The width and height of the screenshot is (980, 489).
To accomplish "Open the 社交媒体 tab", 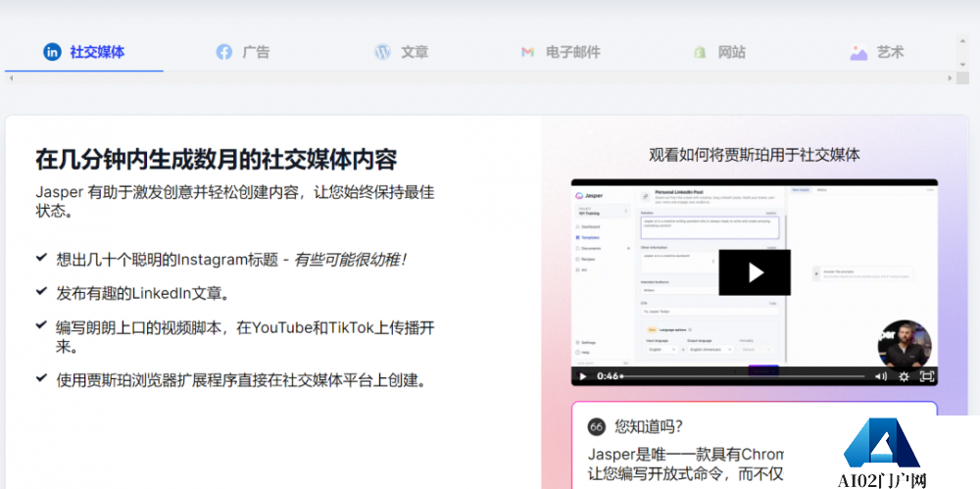I will click(83, 52).
